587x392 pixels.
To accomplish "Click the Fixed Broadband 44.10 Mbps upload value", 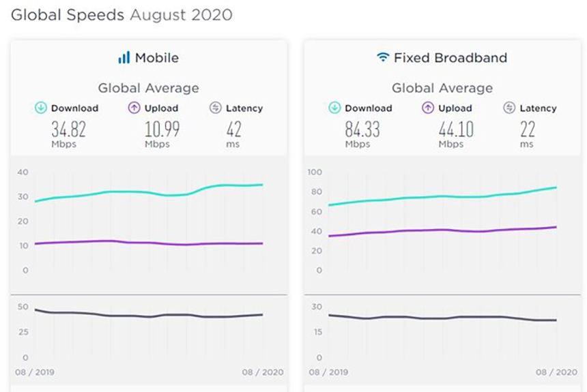I will (455, 129).
